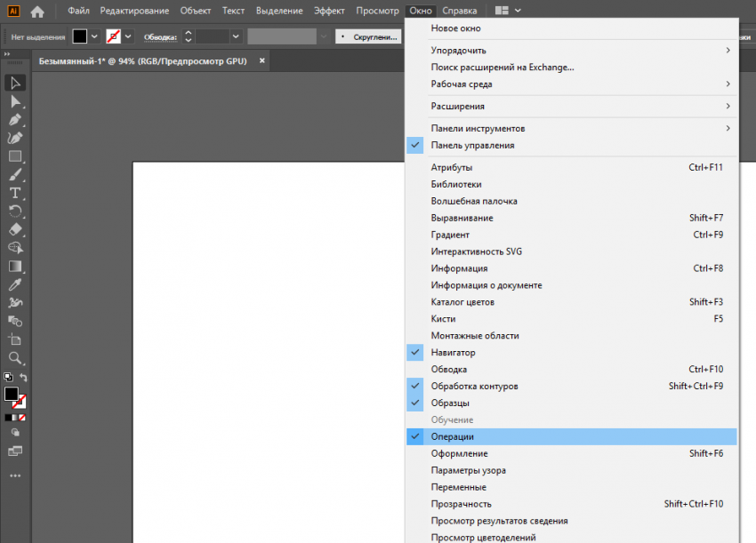
Task: Click the black fill swatch in toolbar
Action: click(11, 394)
